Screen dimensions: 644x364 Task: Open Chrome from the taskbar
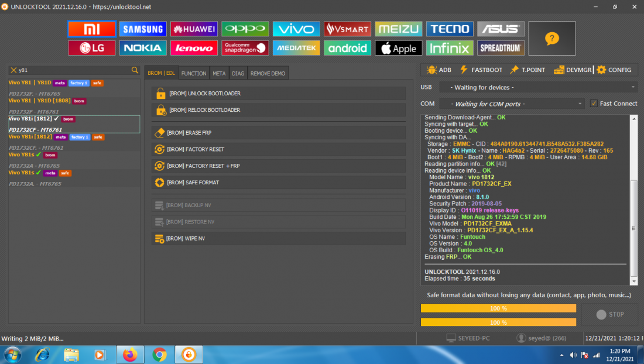pyautogui.click(x=159, y=355)
